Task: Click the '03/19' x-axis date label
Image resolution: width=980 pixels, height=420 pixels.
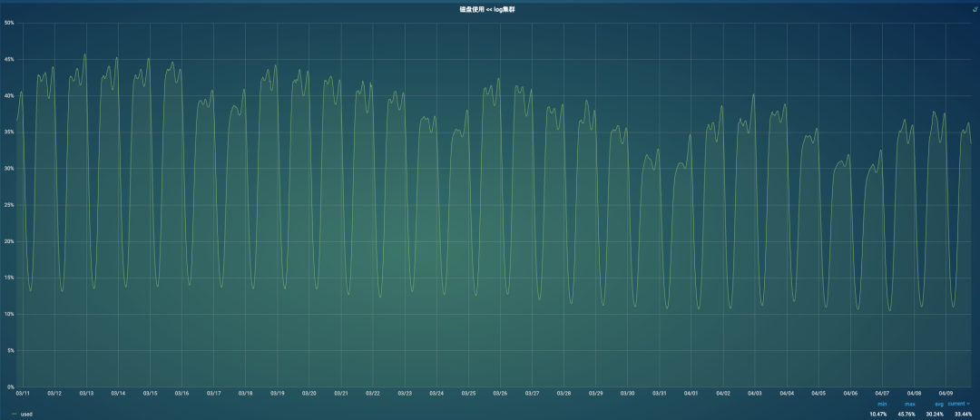Action: point(278,393)
